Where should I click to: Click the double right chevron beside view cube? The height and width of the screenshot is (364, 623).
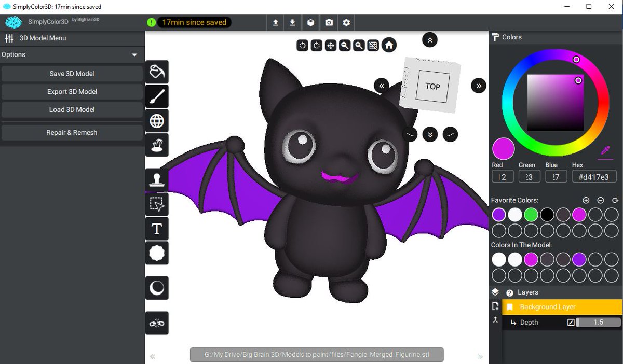tap(479, 86)
